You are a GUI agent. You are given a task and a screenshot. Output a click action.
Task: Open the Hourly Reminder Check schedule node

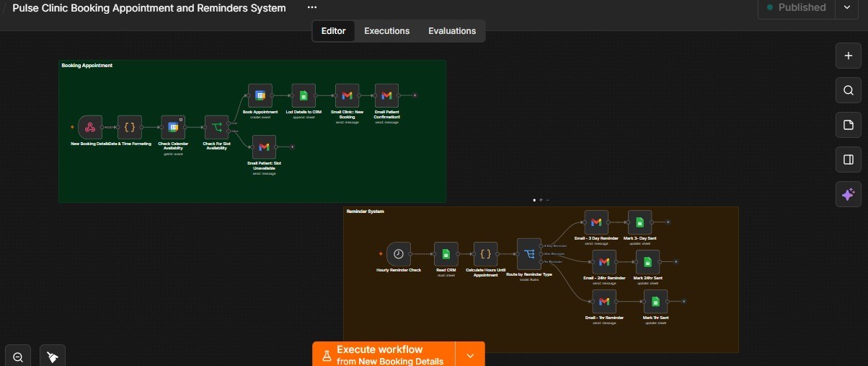pos(399,253)
